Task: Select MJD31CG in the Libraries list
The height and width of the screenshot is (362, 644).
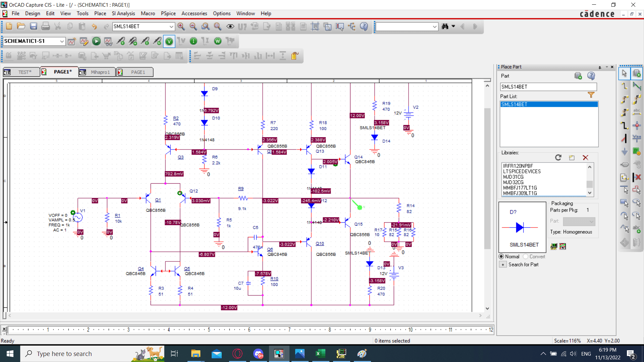Action: [513, 177]
